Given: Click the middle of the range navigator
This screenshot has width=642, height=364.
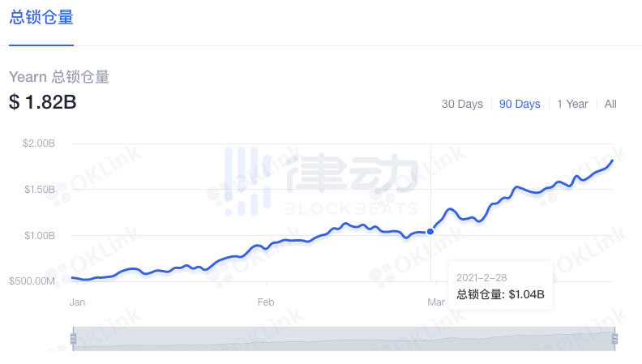Looking at the screenshot, I should tap(344, 338).
